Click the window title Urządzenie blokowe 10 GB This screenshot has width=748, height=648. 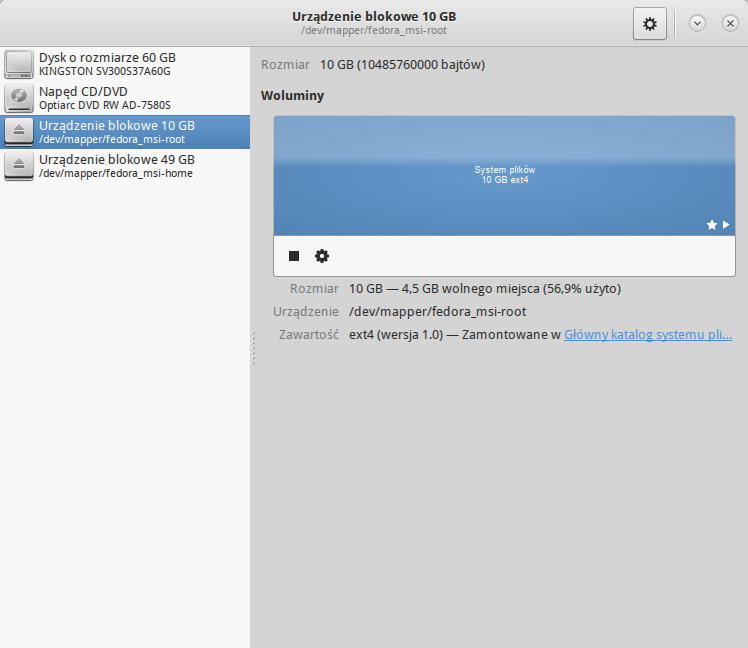(x=374, y=17)
